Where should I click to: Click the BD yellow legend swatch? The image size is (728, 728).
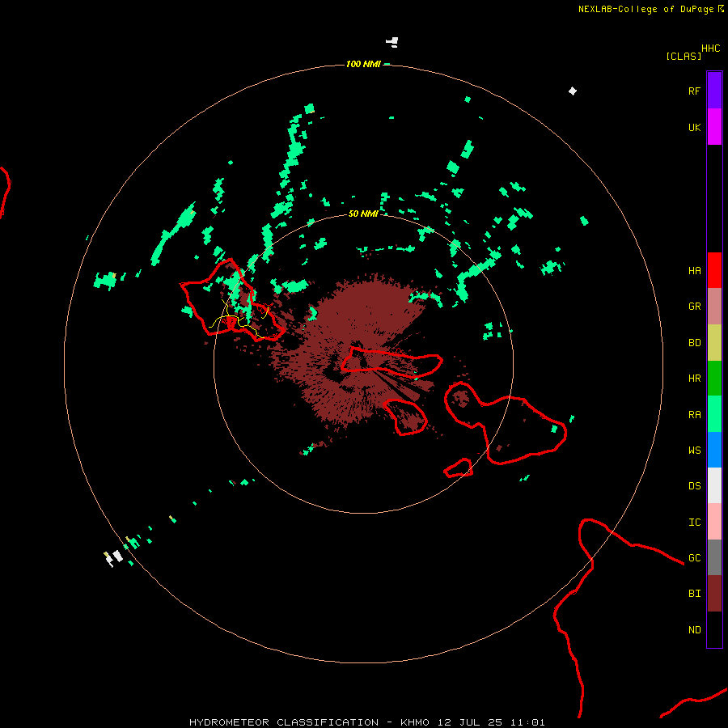click(714, 343)
